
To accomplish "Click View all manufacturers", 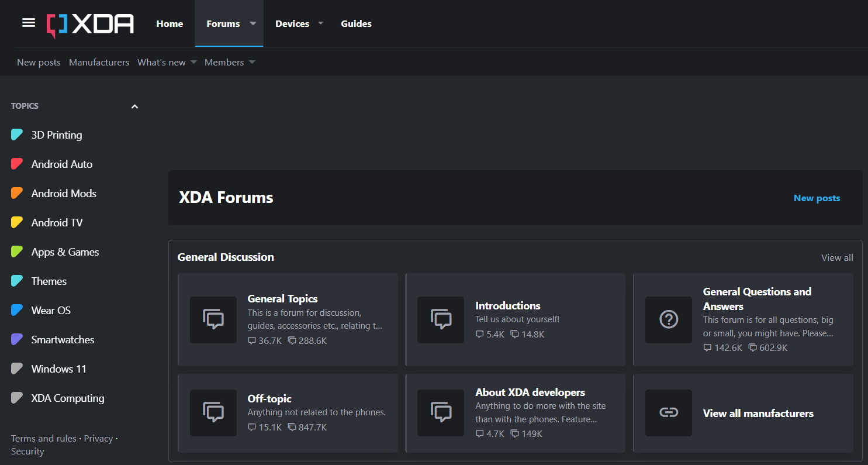I will (758, 414).
